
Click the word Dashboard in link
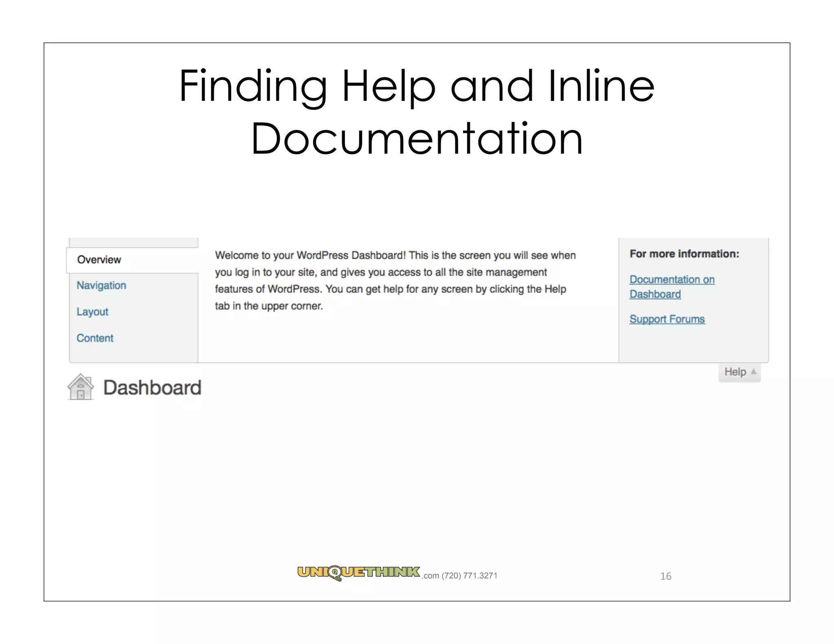(655, 294)
